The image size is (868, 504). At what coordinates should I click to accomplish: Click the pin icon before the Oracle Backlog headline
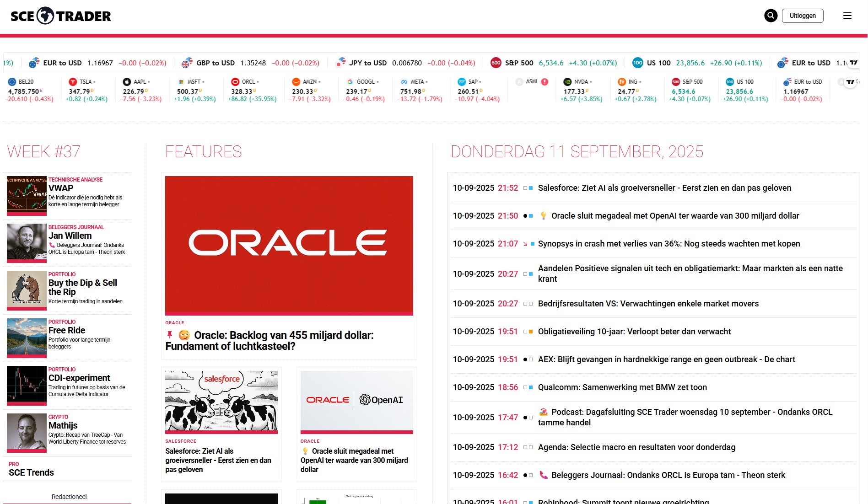[x=170, y=335]
